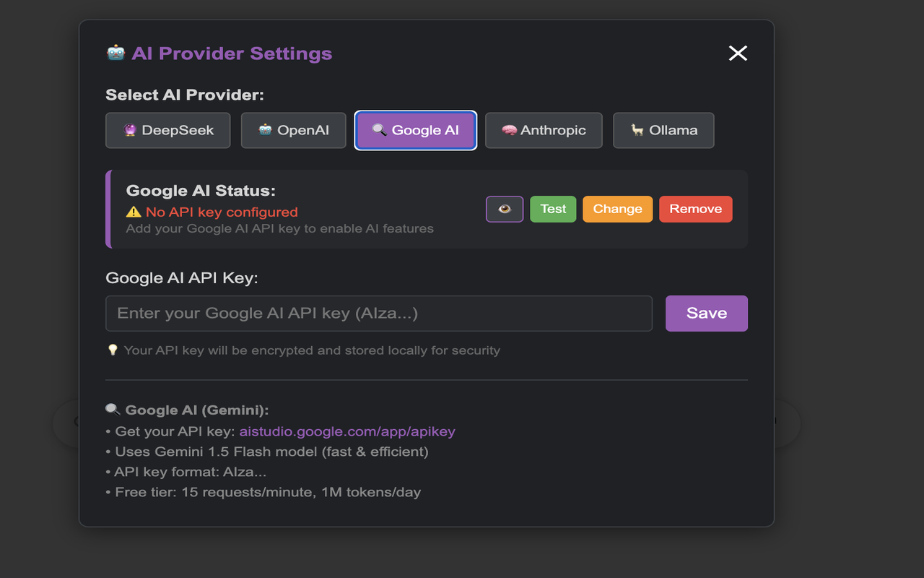Focus the Google AI API key input field
Screen dimensions: 924x578
379,313
